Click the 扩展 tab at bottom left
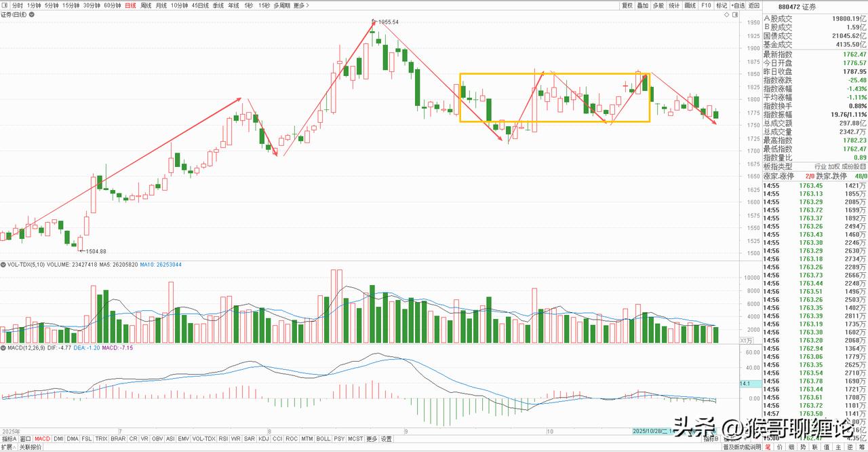Viewport: 868px width, 452px height. (x=8, y=447)
